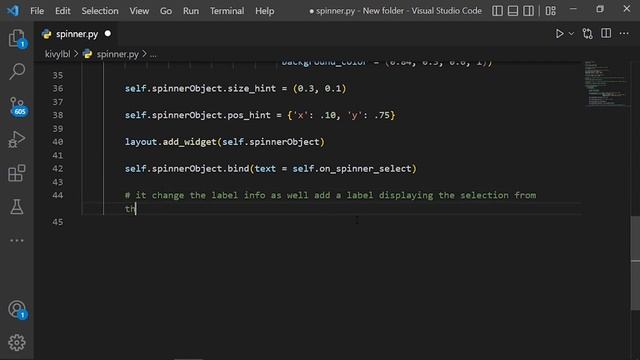Minimize the VS Code window
Image resolution: width=640 pixels, height=360 pixels.
[573, 9]
